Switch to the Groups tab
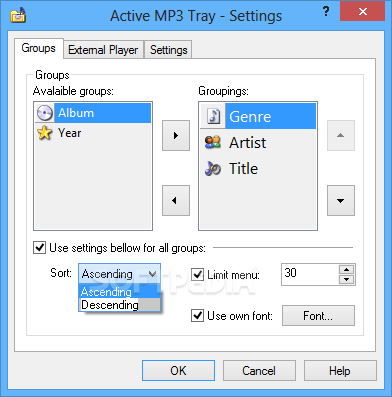The height and width of the screenshot is (397, 392). click(39, 48)
